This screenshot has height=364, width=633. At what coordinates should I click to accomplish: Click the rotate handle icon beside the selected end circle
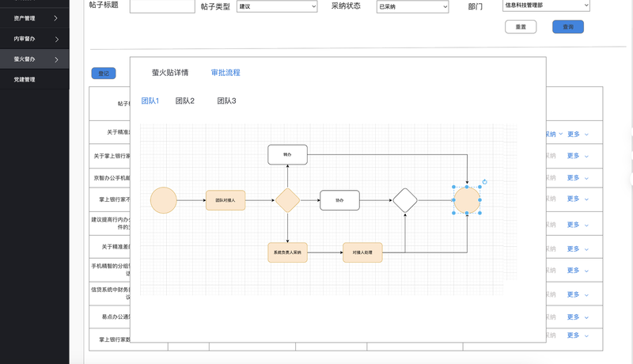484,182
